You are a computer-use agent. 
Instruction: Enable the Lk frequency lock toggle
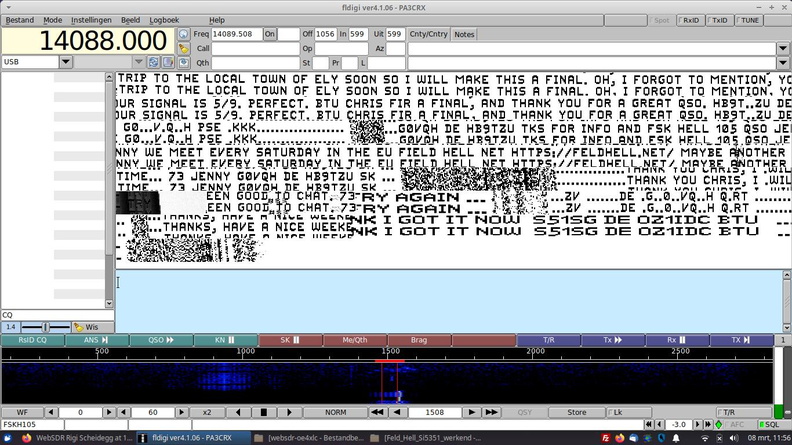click(617, 412)
